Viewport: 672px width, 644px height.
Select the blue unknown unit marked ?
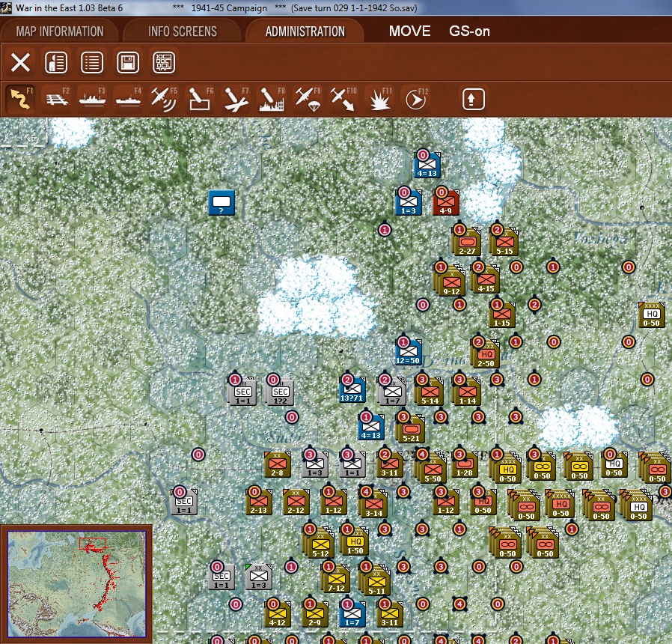coord(222,202)
